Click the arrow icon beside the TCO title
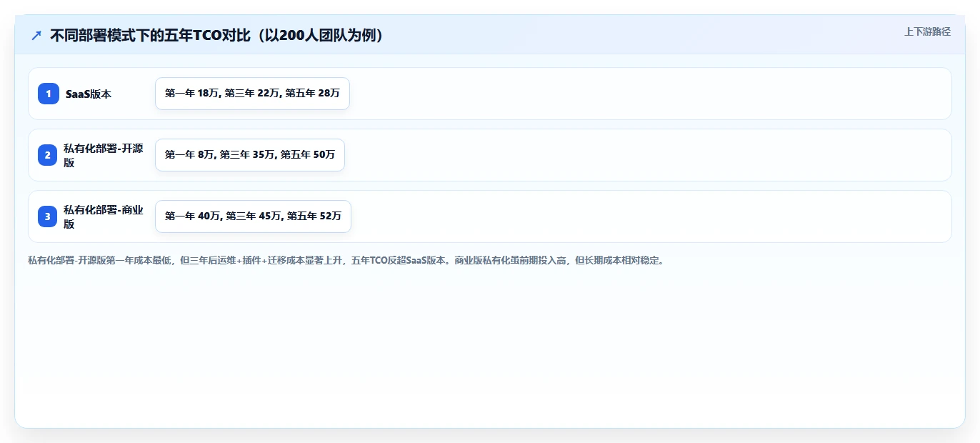 36,36
